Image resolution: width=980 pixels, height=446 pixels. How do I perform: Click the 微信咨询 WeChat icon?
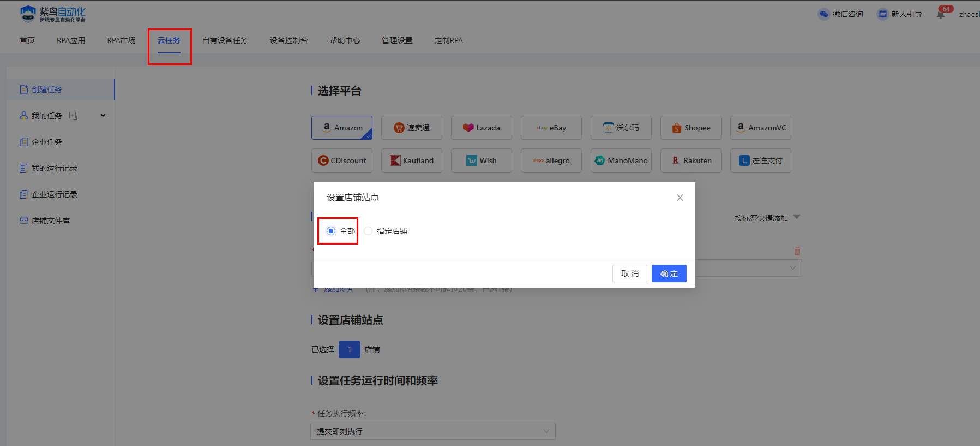823,14
